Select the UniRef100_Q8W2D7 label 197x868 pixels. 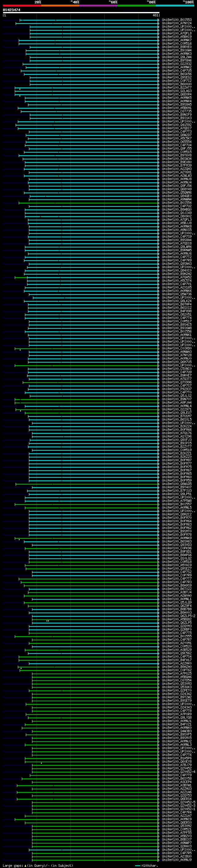point(177,135)
